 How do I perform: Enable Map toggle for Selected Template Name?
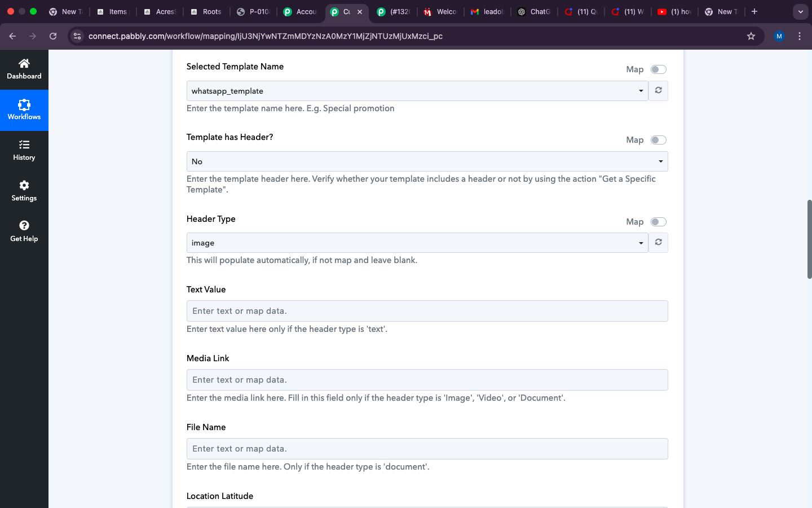tap(658, 69)
